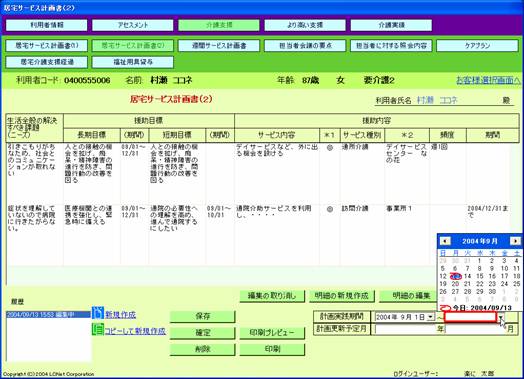524x379 pixels.
Task: Pick day 16 in the calendar
Action: [x=492, y=276]
